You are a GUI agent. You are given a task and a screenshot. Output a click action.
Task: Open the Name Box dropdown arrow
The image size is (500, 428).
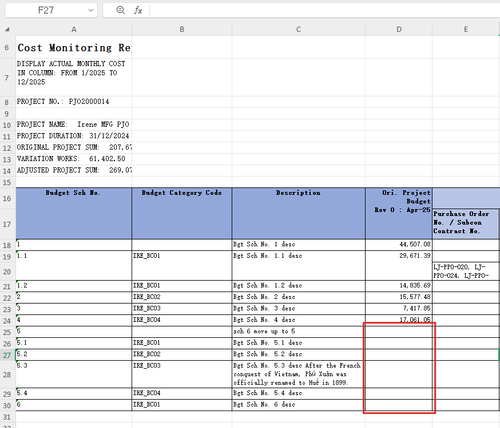point(91,10)
